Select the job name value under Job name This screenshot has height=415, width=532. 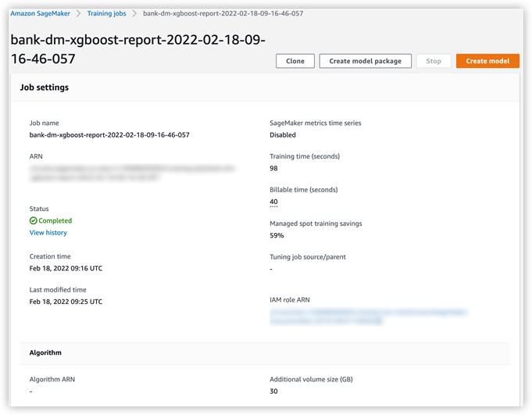coord(109,135)
